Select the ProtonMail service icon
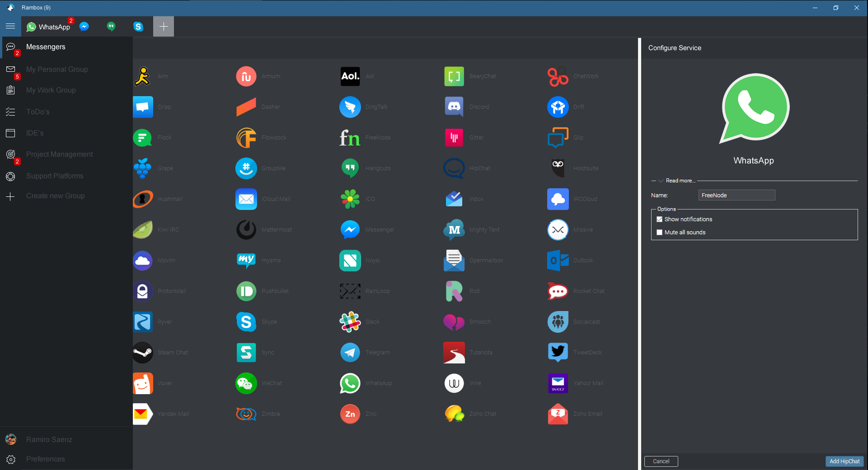 coord(143,291)
